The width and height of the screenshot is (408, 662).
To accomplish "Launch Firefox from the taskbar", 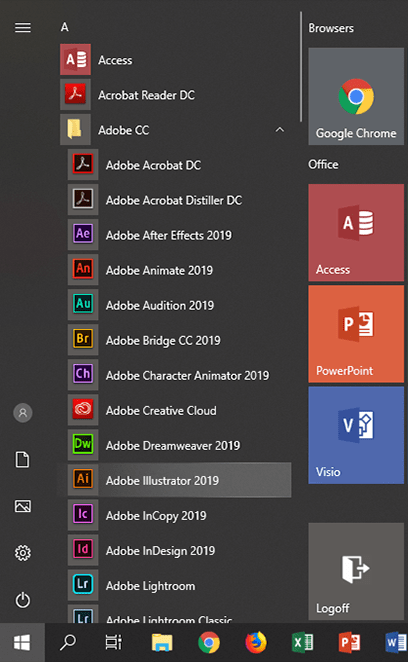I will point(256,643).
